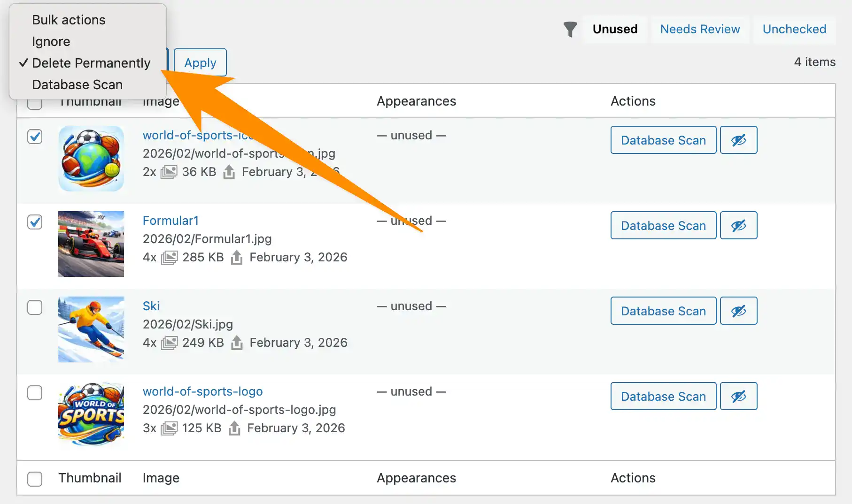Switch to Needs Review filter tab
This screenshot has width=852, height=504.
(699, 29)
